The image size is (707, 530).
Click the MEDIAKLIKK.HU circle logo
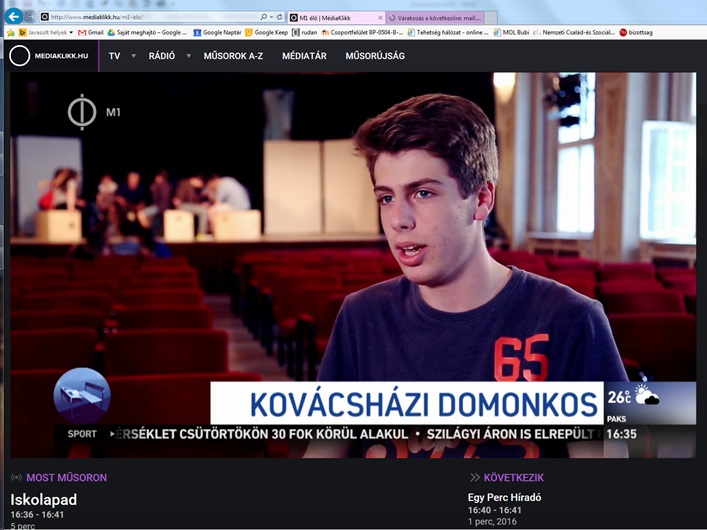[19, 56]
